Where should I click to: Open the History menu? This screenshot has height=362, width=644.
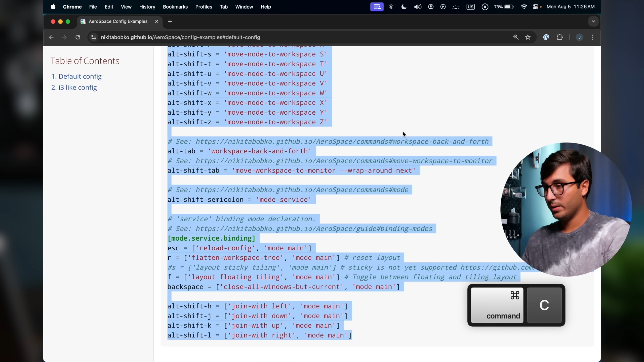(147, 7)
